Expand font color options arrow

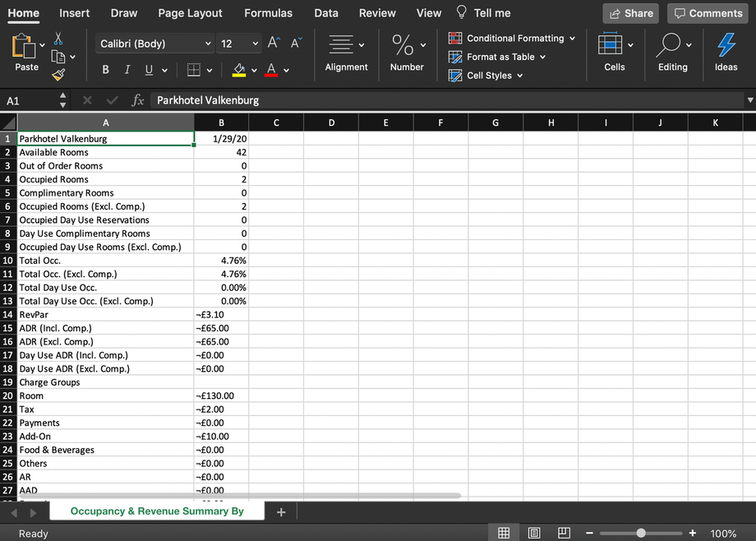click(287, 71)
